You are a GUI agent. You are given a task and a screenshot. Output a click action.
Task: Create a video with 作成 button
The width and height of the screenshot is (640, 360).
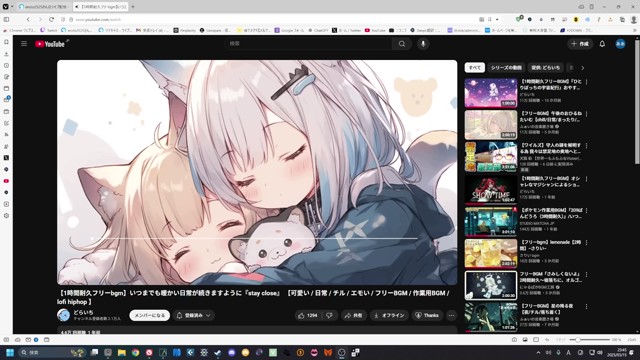(580, 44)
